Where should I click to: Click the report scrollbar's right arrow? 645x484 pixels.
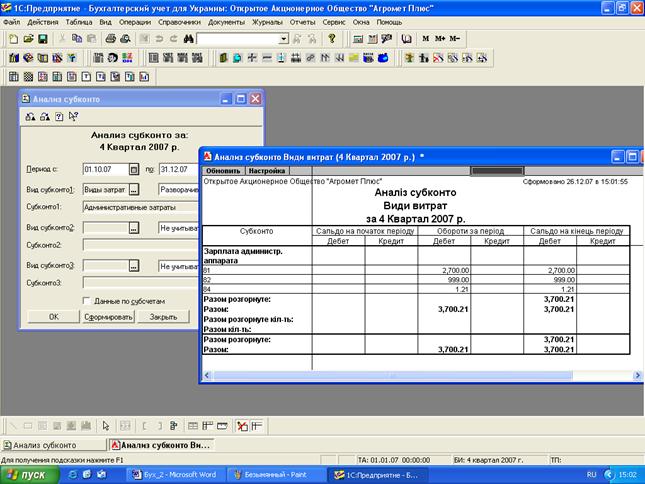(637, 375)
